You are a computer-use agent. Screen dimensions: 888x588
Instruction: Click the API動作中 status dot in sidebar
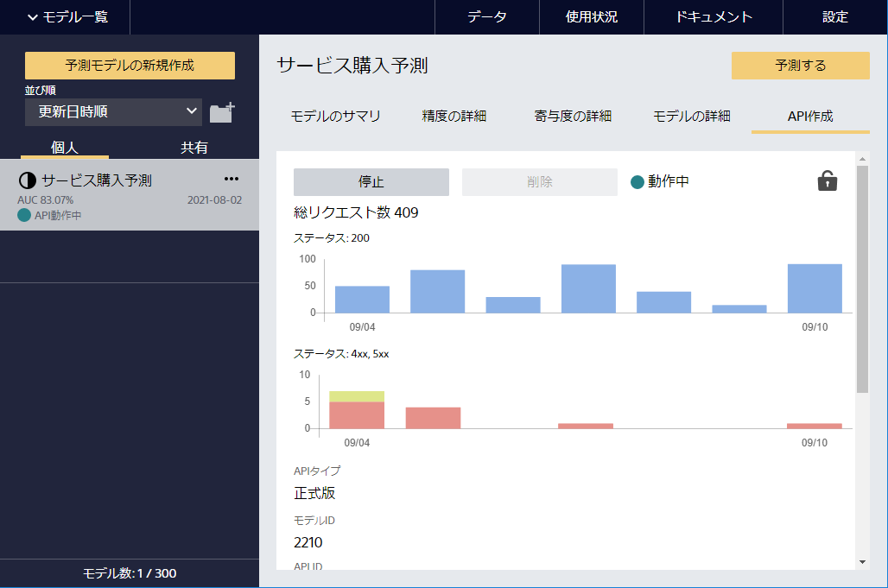pyautogui.click(x=23, y=216)
